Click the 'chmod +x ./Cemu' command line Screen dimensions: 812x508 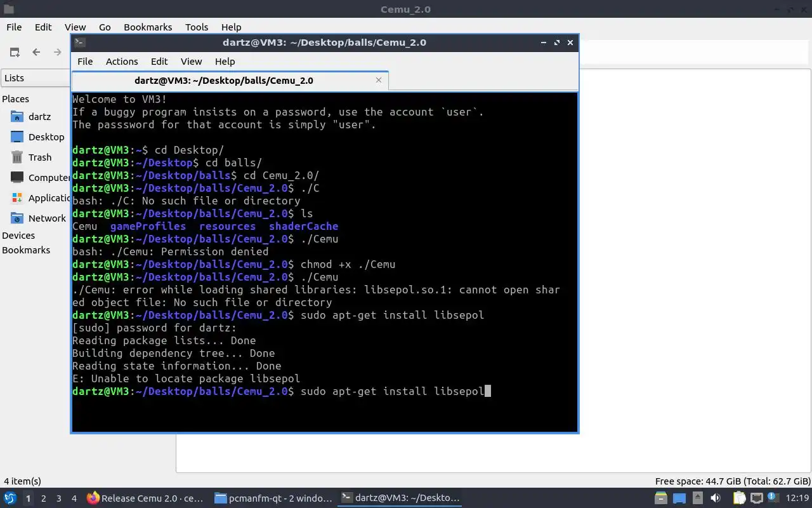(x=348, y=264)
